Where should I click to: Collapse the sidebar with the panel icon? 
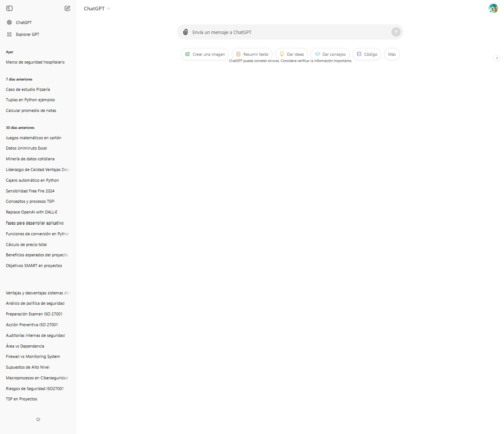click(10, 8)
